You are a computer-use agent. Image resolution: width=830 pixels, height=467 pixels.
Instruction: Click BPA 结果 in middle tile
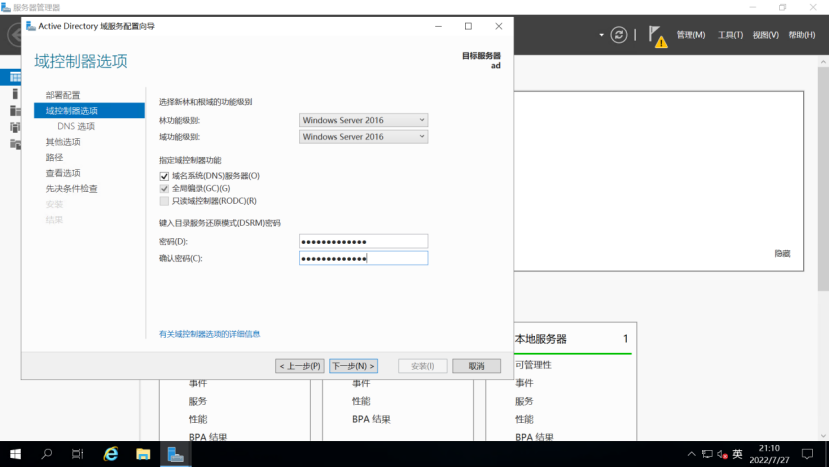pos(371,419)
